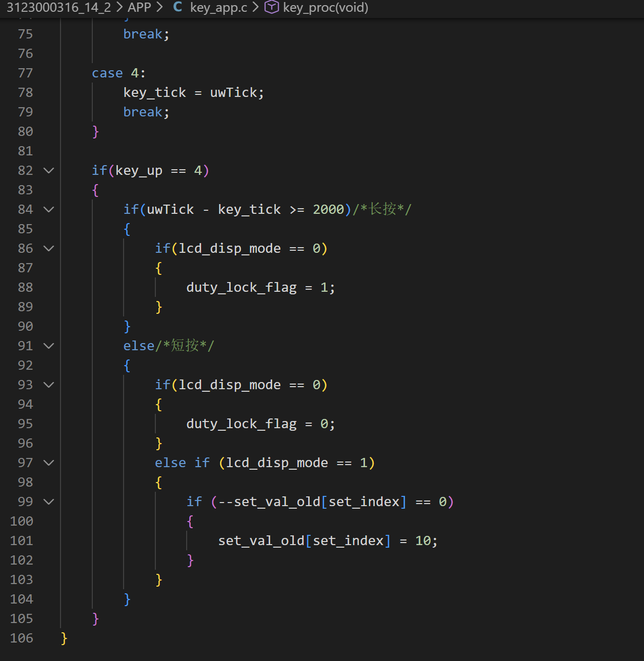Click set_index on line 101
Viewport: 644px width, 661px height.
pos(348,540)
